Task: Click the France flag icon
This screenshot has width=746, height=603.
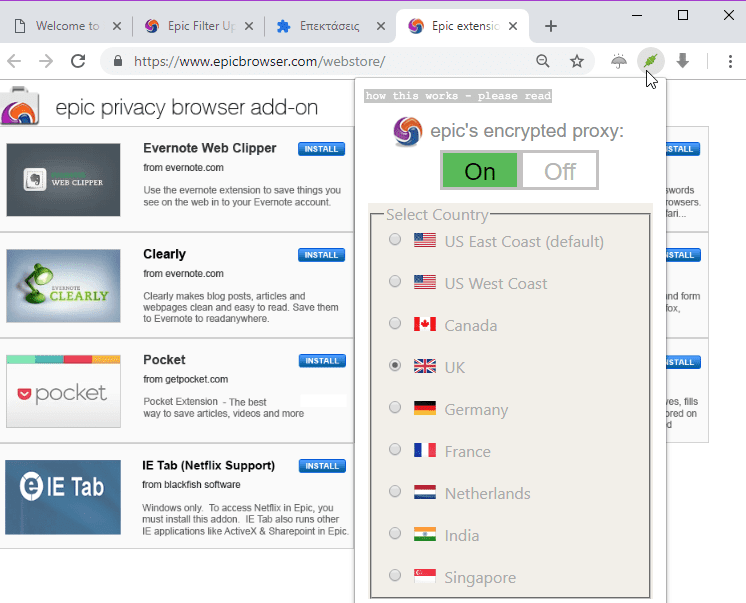Action: pyautogui.click(x=424, y=450)
